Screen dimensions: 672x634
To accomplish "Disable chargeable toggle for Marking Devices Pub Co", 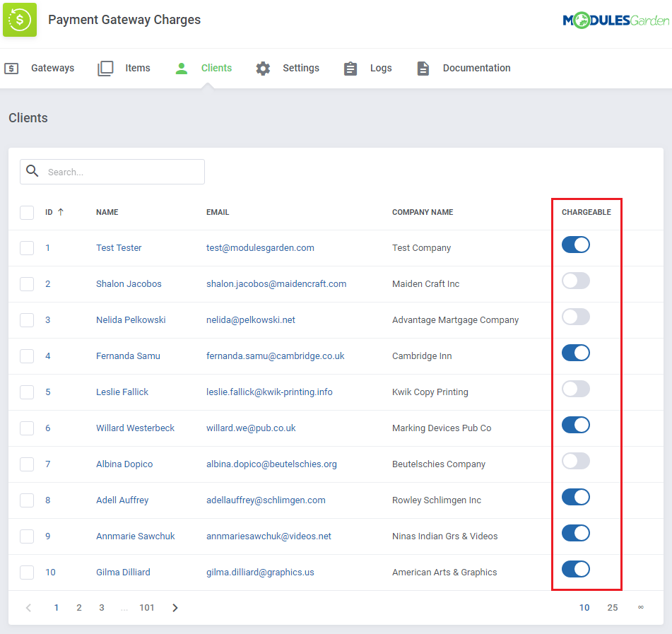I will (x=576, y=425).
